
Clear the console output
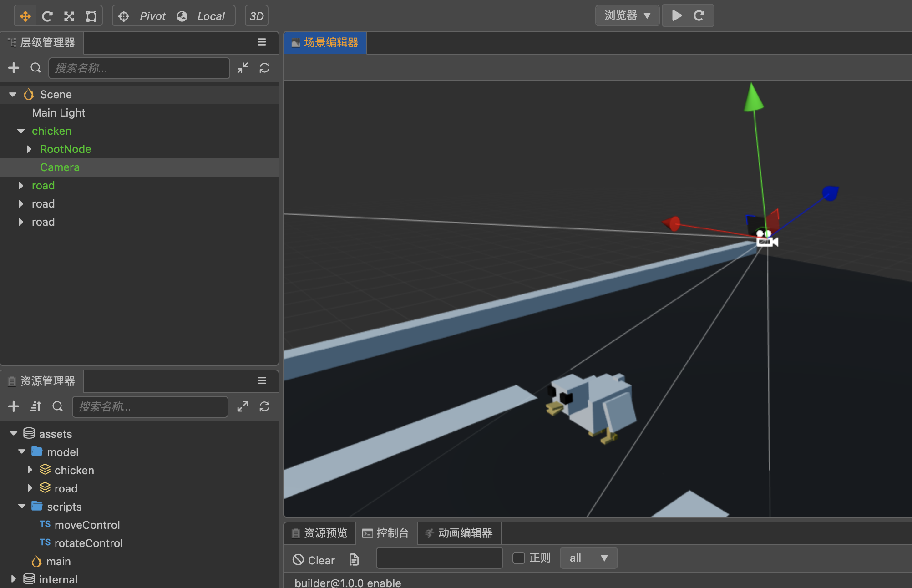[314, 560]
